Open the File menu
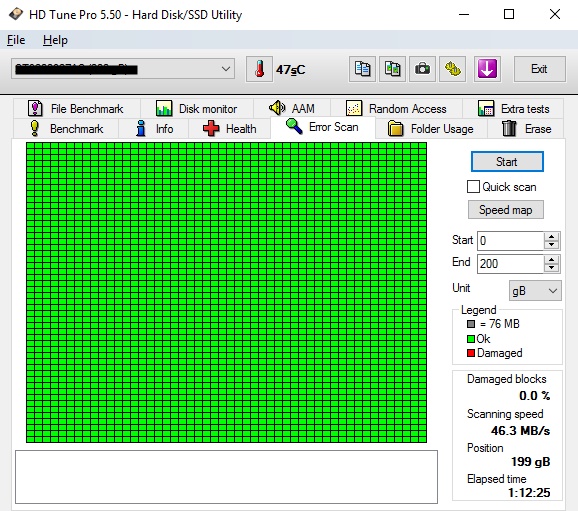This screenshot has height=511, width=578. tap(16, 40)
